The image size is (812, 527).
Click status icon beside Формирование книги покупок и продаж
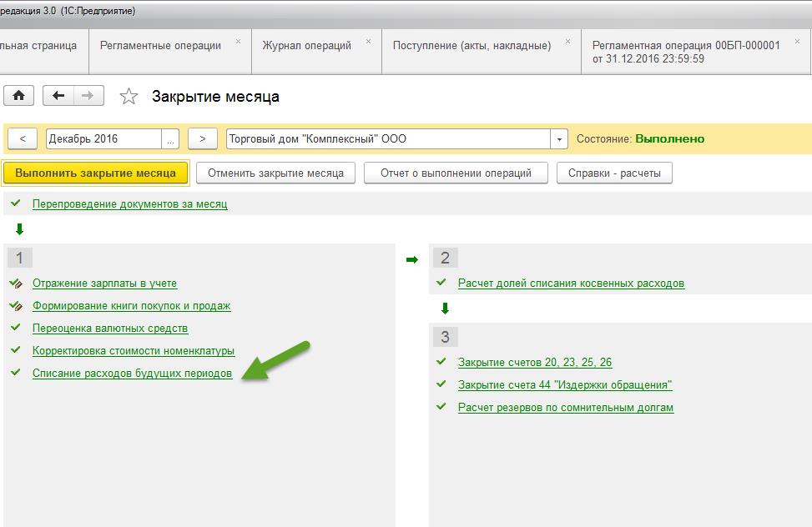click(x=16, y=305)
